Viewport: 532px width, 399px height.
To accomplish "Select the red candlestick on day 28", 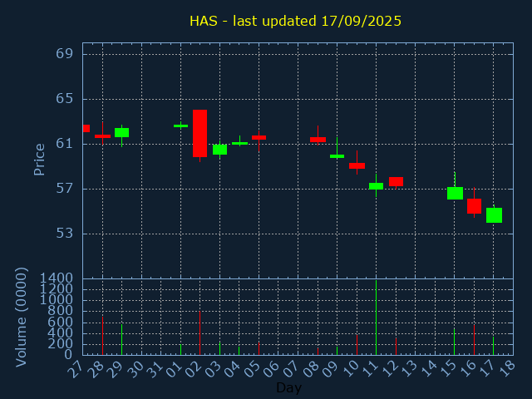I will point(102,136).
